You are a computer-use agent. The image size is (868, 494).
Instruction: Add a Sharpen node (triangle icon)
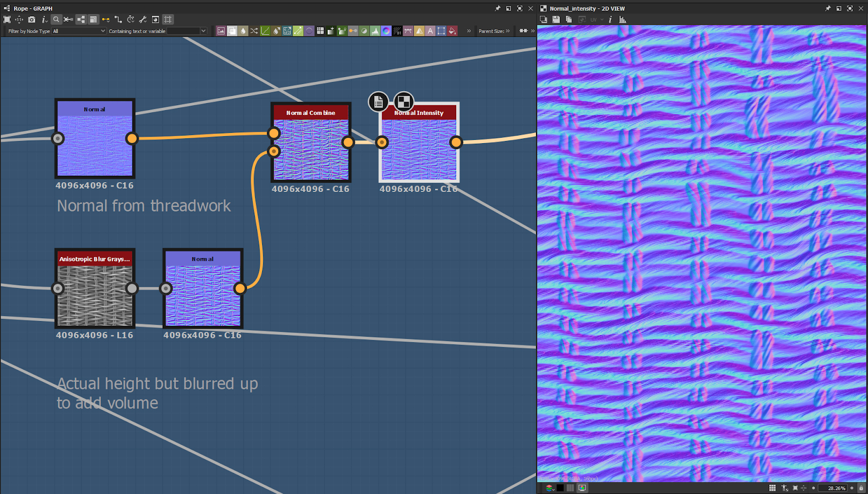pos(419,31)
